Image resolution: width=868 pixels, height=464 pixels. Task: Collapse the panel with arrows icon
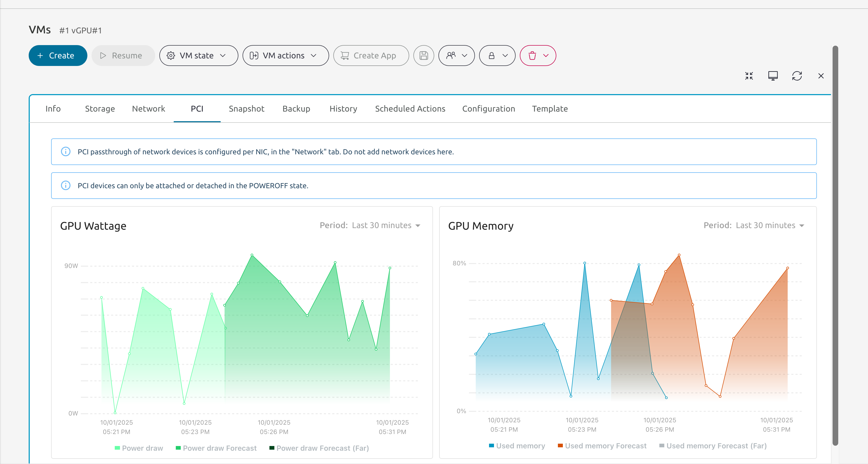(749, 76)
